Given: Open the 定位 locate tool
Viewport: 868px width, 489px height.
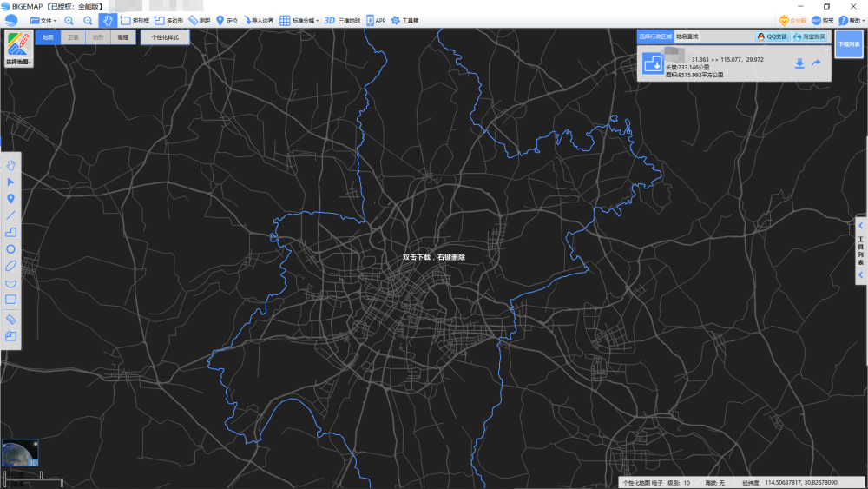Looking at the screenshot, I should pyautogui.click(x=227, y=21).
